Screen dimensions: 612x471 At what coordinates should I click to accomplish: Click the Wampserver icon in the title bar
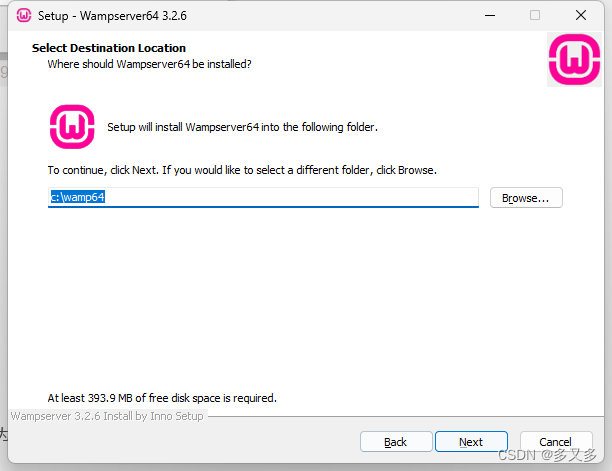24,16
